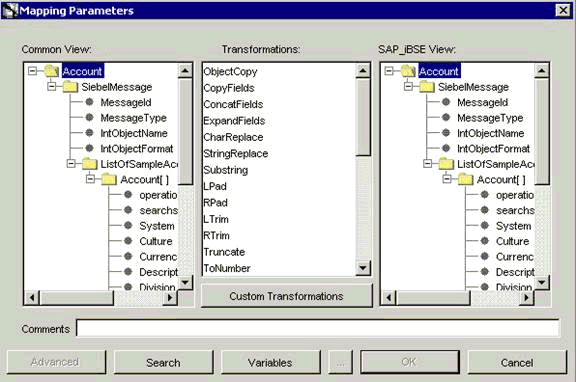Collapse ListOfSampleAc node in SAP_iBSE View

tap(428, 163)
